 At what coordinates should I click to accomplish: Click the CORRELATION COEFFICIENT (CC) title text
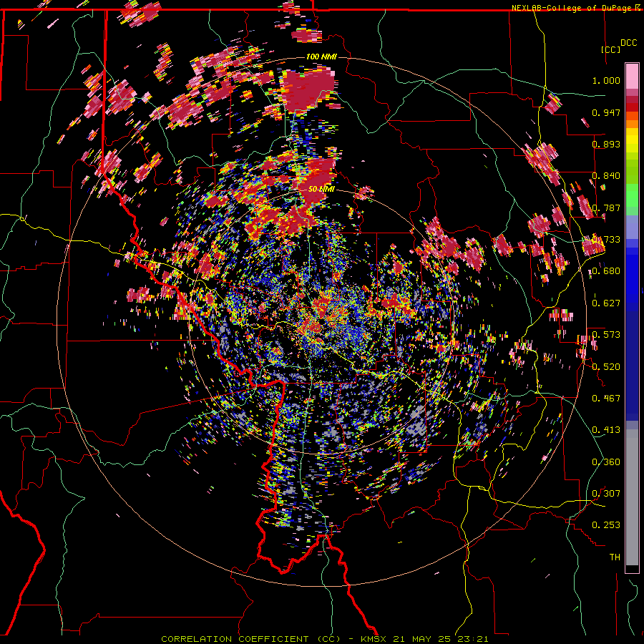[x=250, y=639]
